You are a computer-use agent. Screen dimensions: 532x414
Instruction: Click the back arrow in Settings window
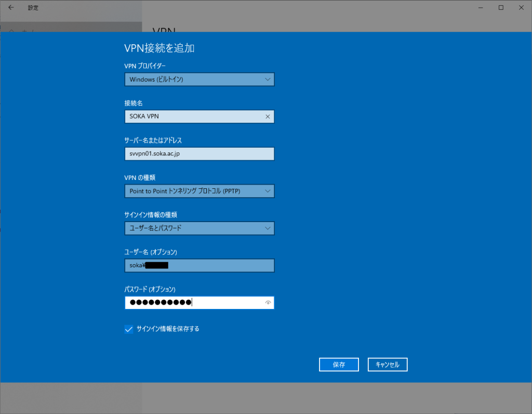click(11, 7)
